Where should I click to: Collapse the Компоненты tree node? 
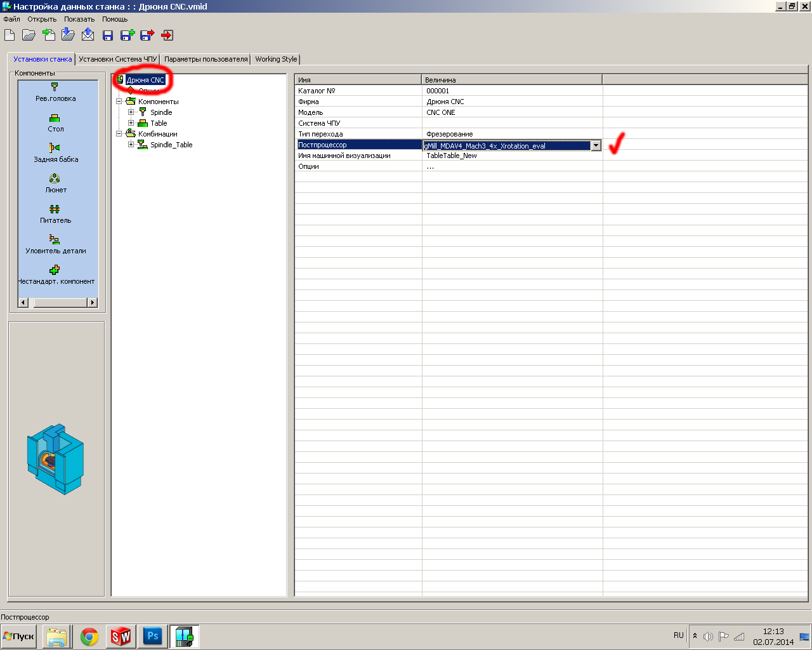(x=119, y=102)
